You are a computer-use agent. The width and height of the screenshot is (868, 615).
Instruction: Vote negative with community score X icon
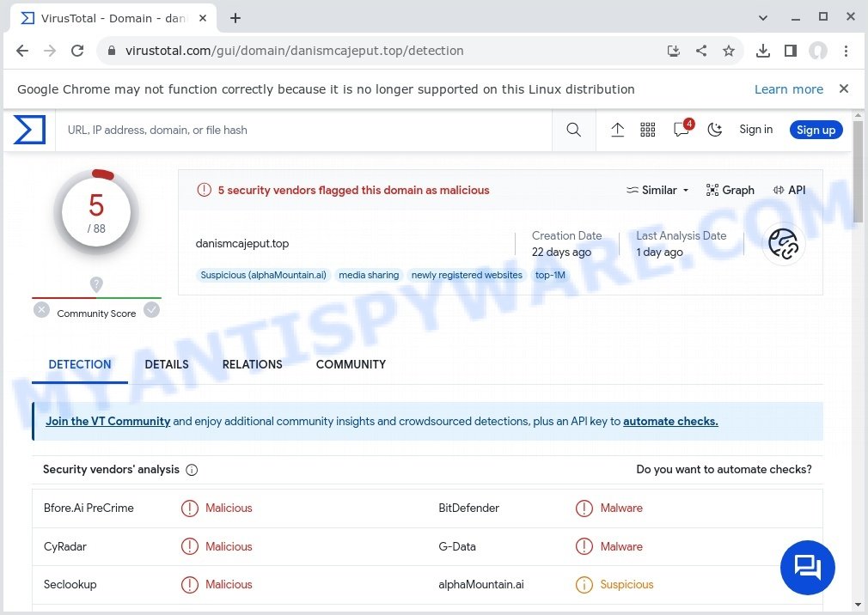tap(41, 310)
